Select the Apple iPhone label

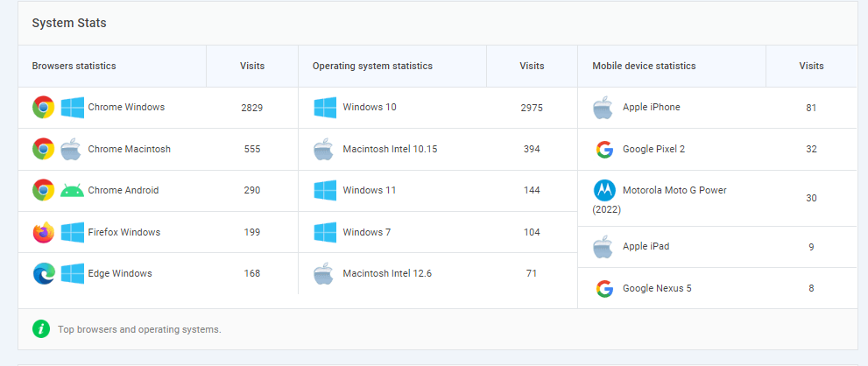pyautogui.click(x=652, y=108)
